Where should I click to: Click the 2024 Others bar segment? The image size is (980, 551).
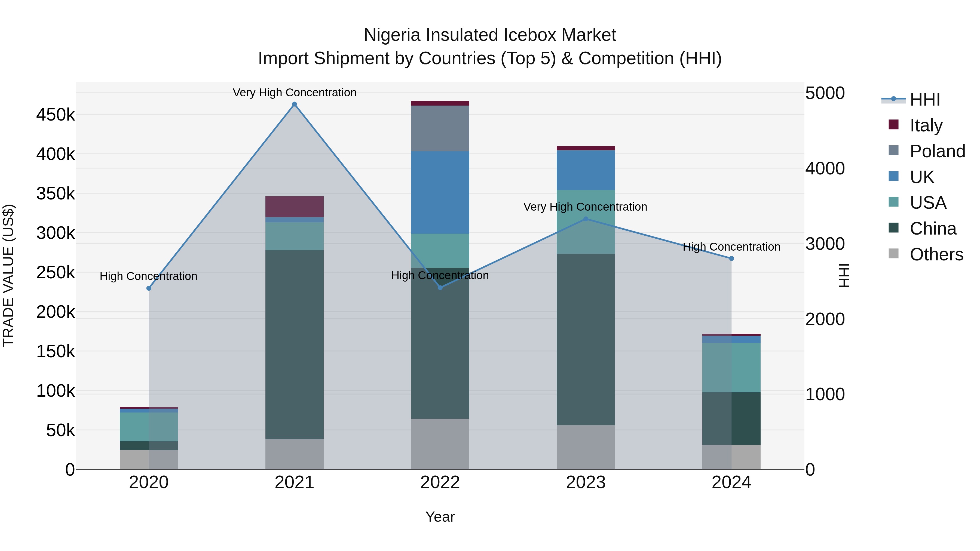(x=731, y=457)
